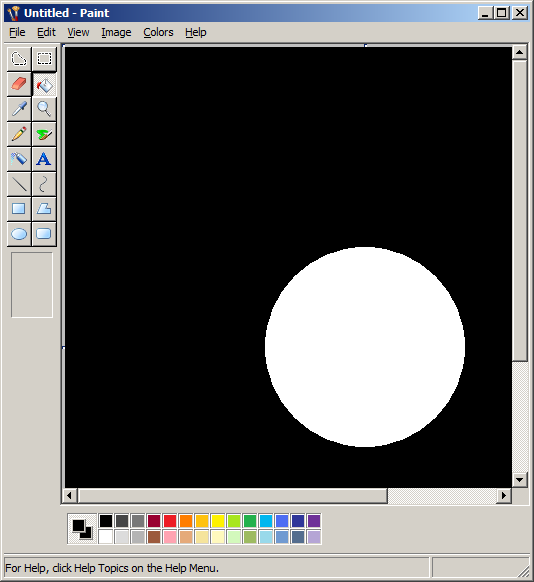Select the Pencil tool

(19, 134)
